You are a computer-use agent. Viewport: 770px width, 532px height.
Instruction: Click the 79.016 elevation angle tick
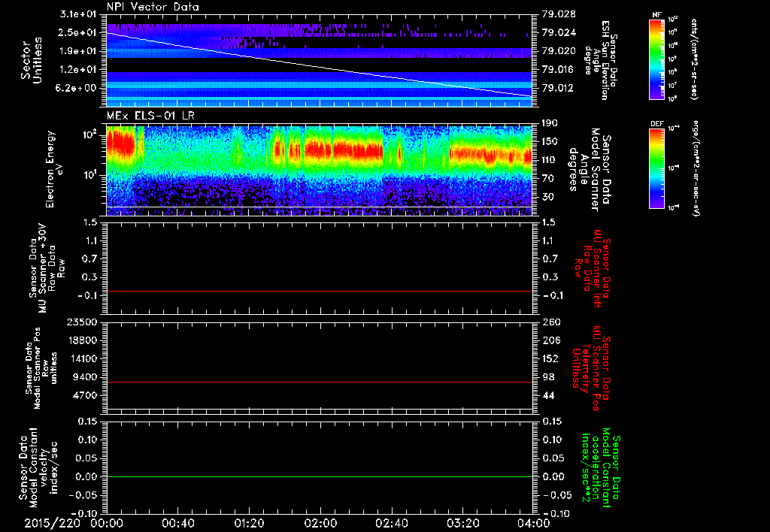[559, 70]
